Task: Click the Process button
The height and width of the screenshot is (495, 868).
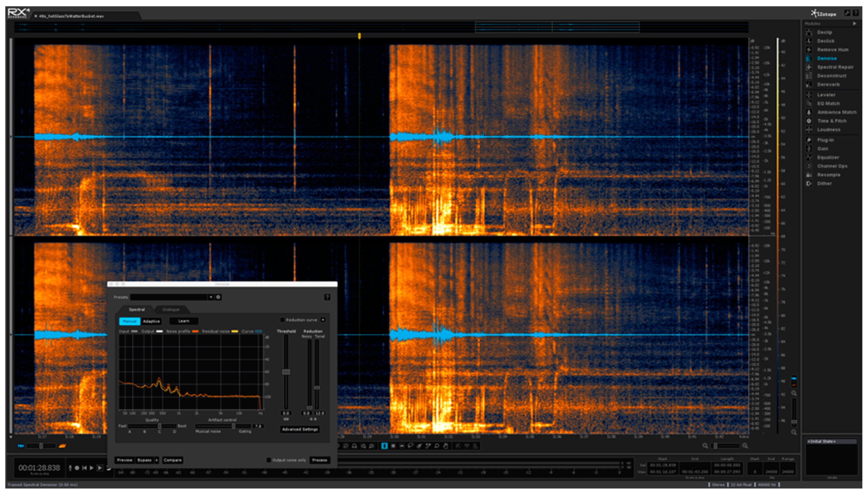Action: click(x=319, y=460)
